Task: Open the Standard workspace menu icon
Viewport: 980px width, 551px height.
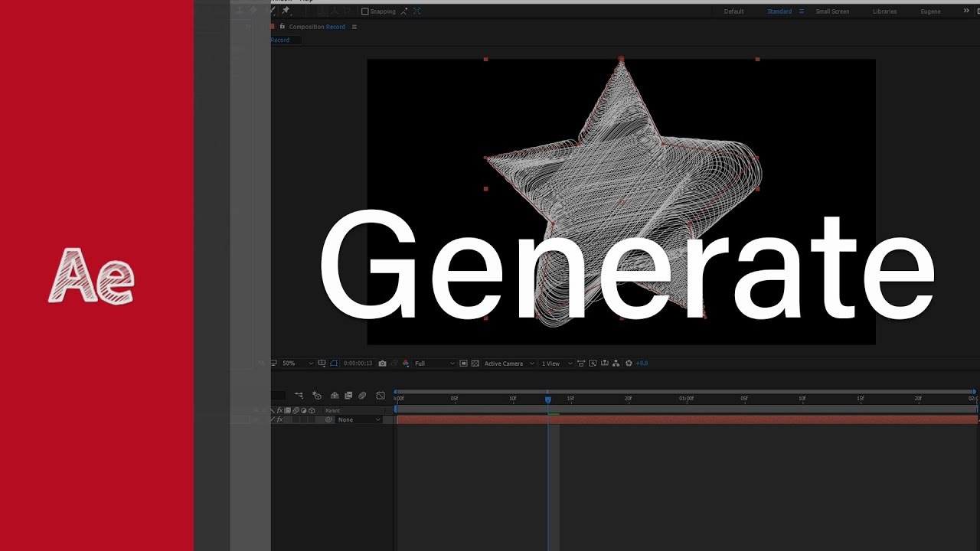Action: coord(802,11)
